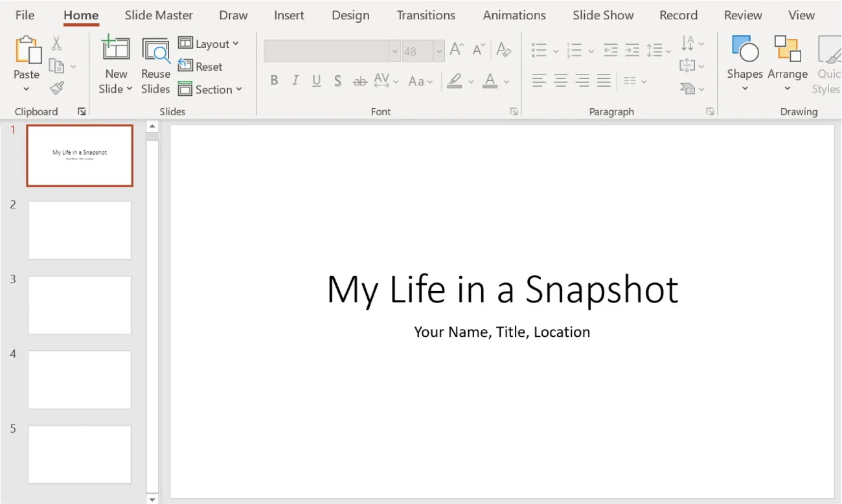842x504 pixels.
Task: Apply strikethrough to selected text
Action: pyautogui.click(x=359, y=80)
